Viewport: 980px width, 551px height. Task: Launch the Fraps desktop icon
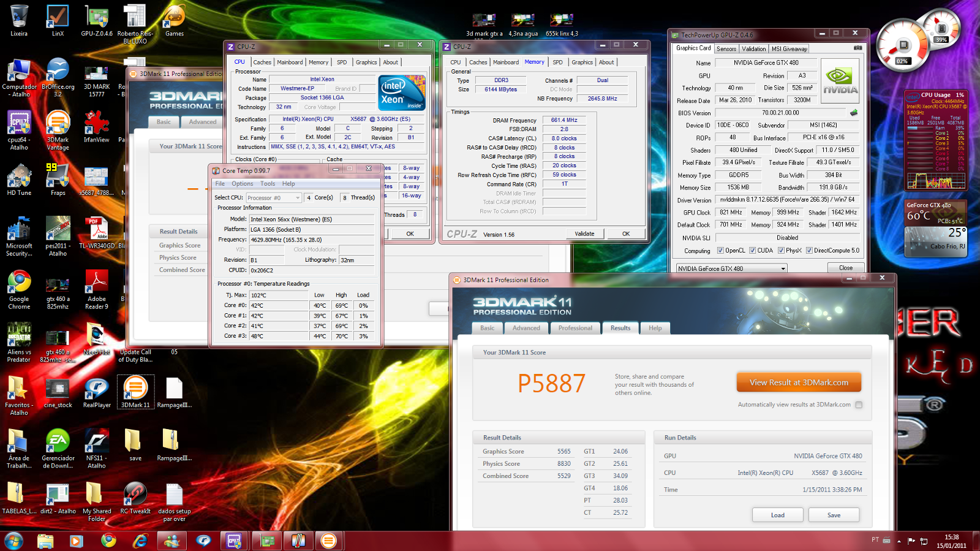58,180
